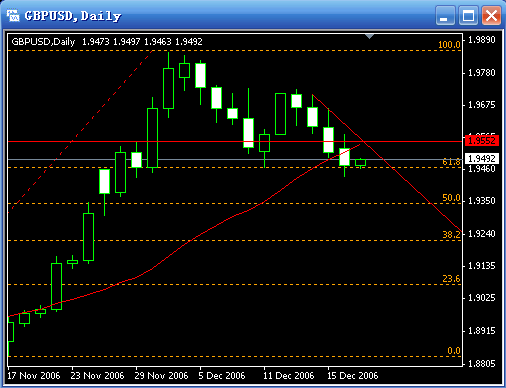Click the 1.9240 price scale value

pos(482,234)
